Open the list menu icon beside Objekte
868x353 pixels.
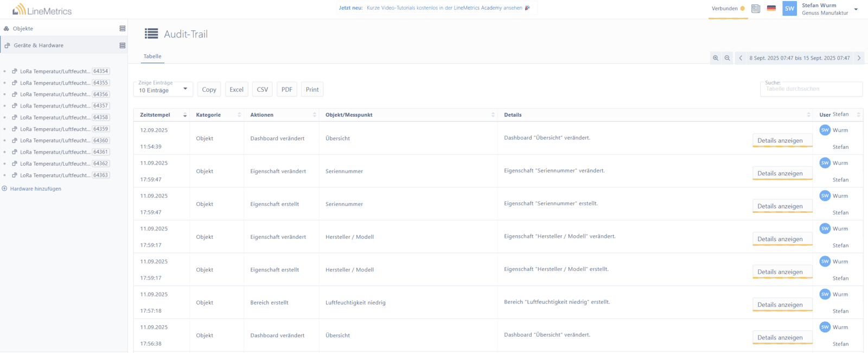pos(122,29)
